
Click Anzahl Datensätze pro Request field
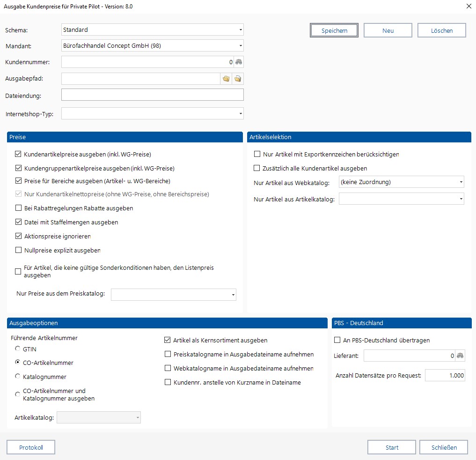(445, 375)
